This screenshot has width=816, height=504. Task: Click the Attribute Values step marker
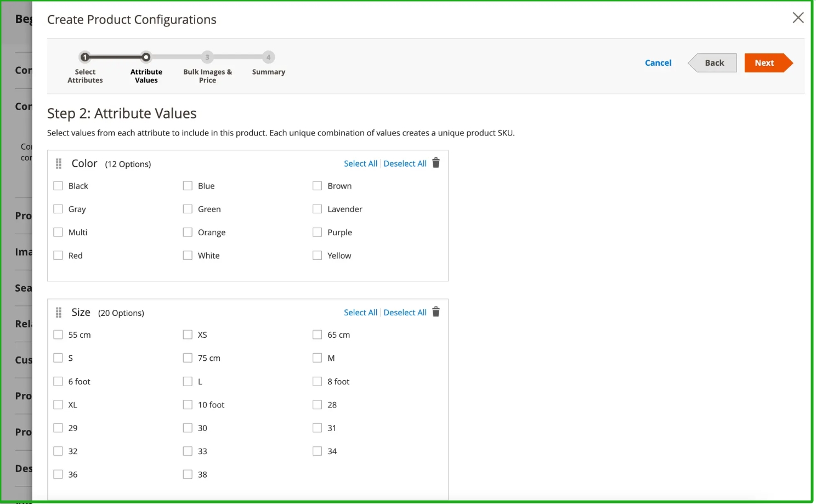pos(146,57)
